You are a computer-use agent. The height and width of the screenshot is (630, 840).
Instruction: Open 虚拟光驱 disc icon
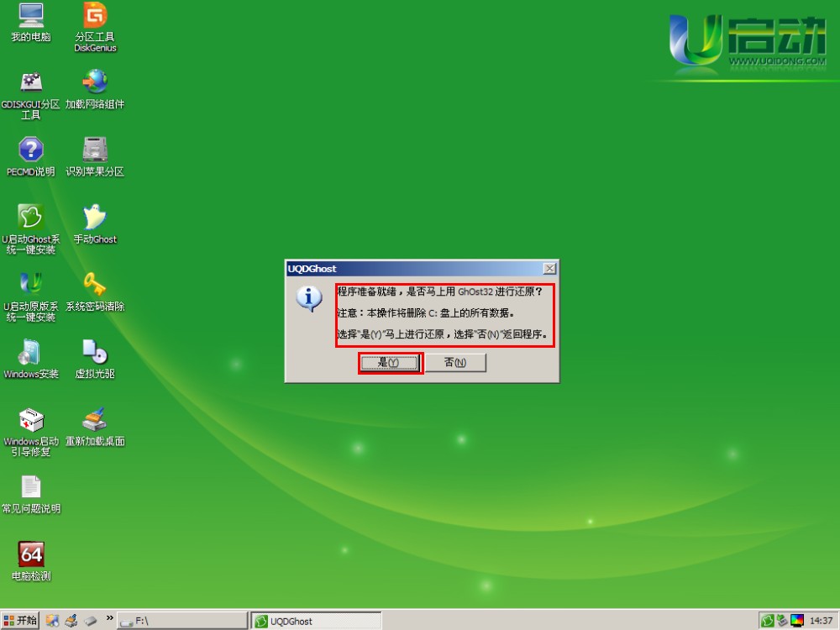click(95, 359)
